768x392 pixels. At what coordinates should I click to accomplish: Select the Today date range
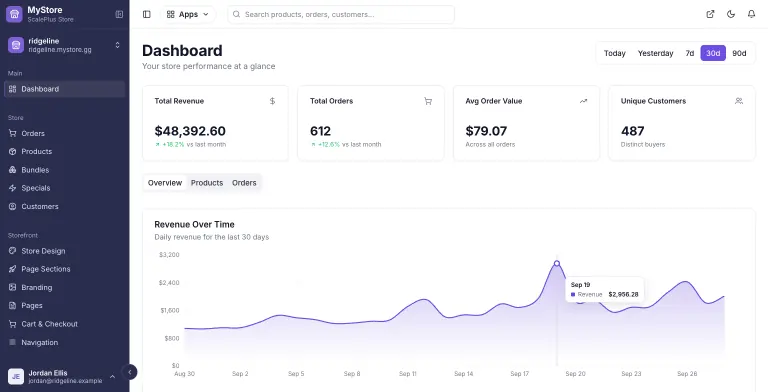pyautogui.click(x=615, y=53)
